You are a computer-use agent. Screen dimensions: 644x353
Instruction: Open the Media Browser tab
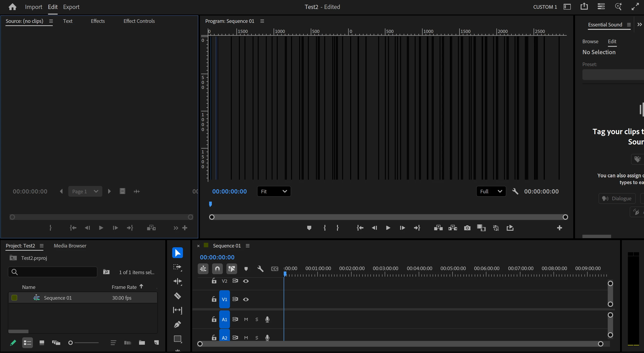[x=70, y=246]
